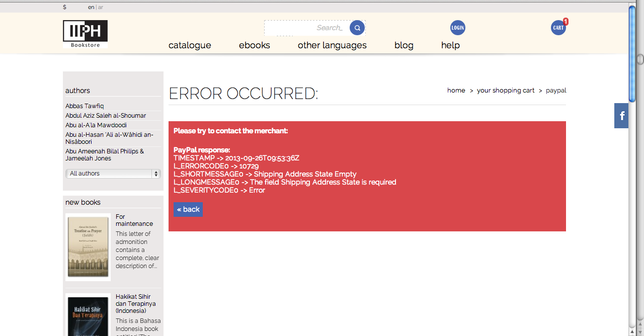Open the ebooks menu
This screenshot has height=336, width=644.
[x=255, y=45]
